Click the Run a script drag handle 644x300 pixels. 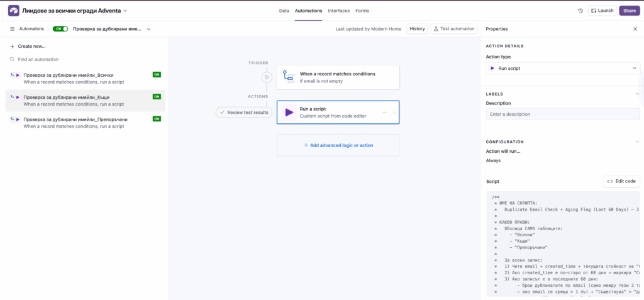coord(394,113)
